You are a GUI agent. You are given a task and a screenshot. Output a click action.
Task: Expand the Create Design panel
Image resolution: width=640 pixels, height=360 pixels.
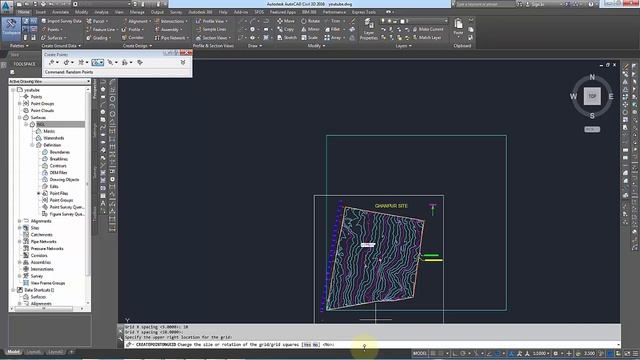click(138, 46)
